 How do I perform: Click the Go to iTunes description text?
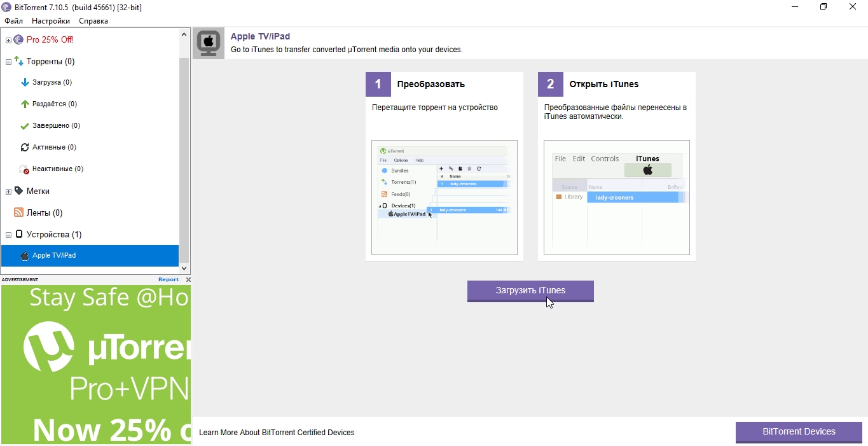(347, 50)
